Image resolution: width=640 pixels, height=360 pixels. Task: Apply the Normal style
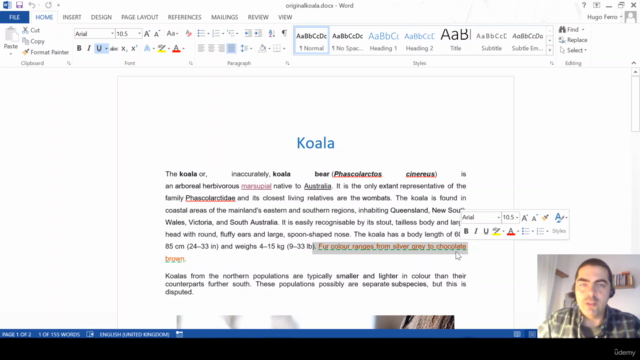311,41
